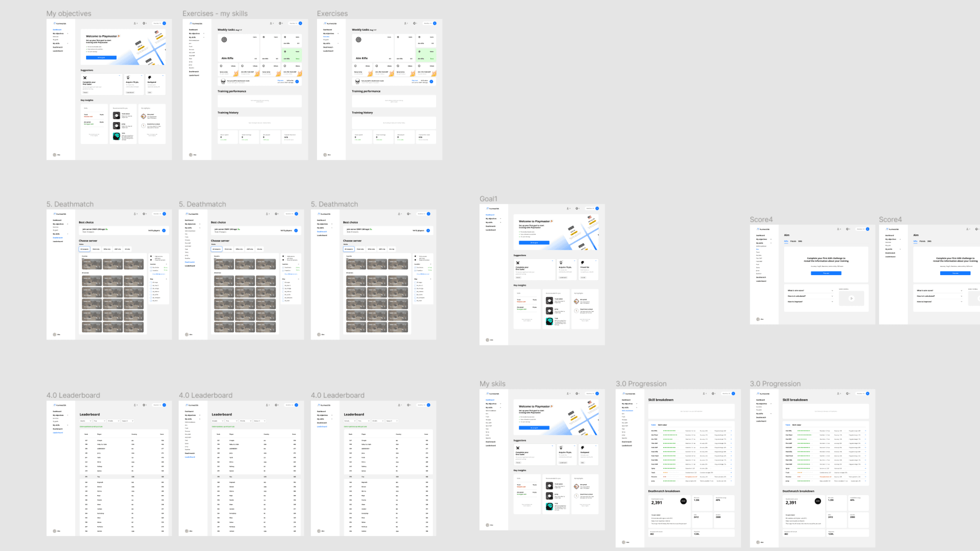Click crossed swords icon in Goal1 Suggestions card
980x551 pixels.
[x=518, y=263]
